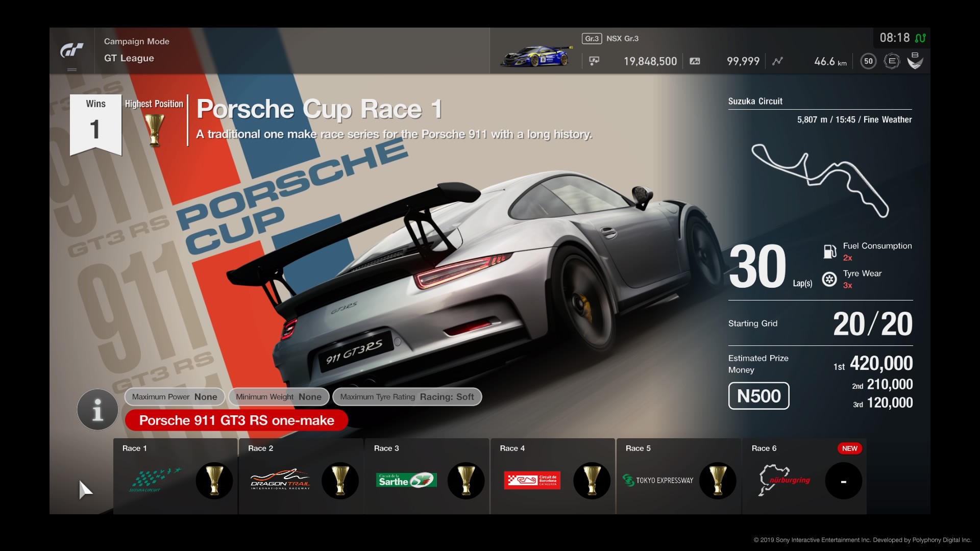Screen dimensions: 980x551
Task: Click the credits balance icon
Action: pyautogui.click(x=594, y=61)
